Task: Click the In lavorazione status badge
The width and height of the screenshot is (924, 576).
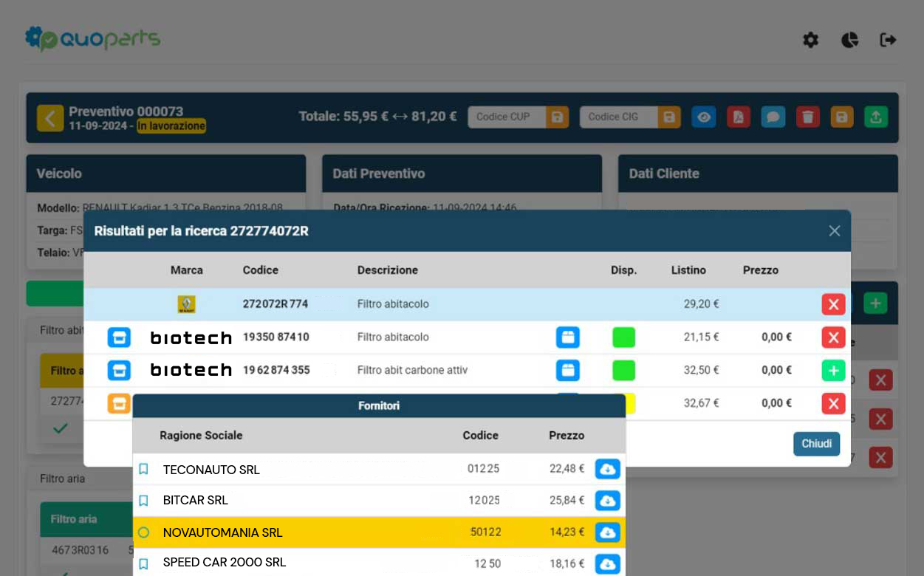Action: point(171,126)
